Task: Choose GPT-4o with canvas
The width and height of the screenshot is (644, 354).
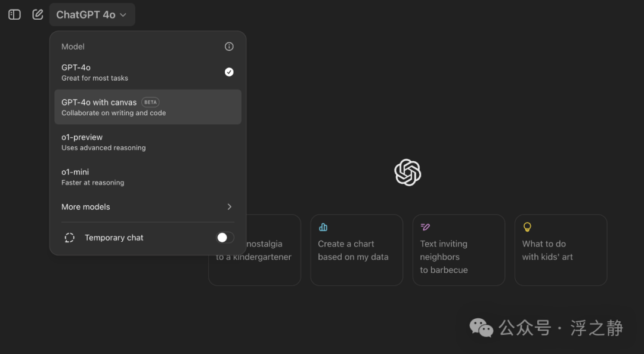Action: tap(148, 107)
